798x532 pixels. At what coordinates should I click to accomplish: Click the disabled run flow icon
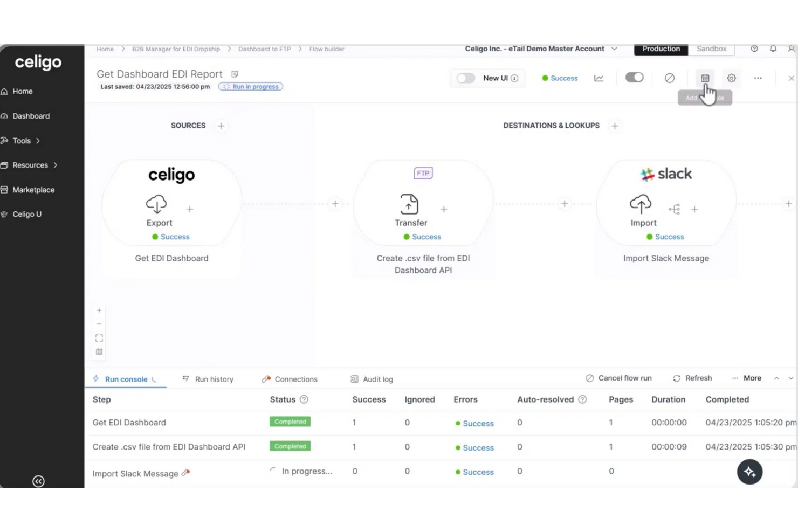(x=670, y=78)
